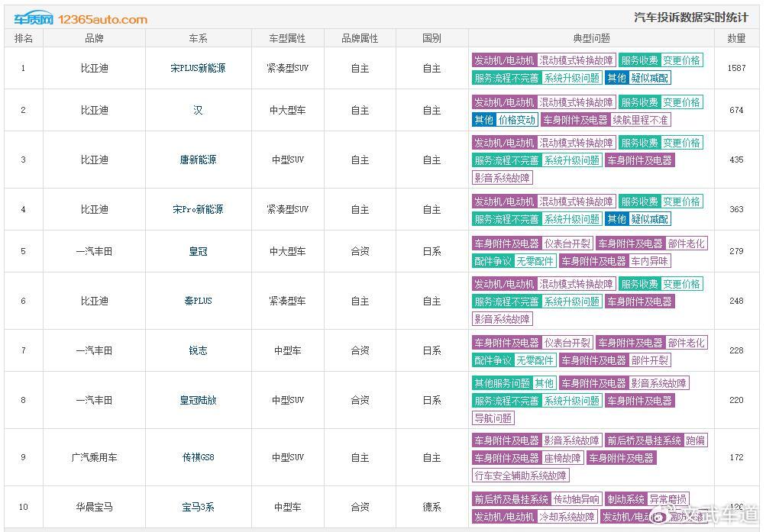Screen dimensions: 766x532
Task: Open the 宋Pro新能源 car series link
Action: 199,209
